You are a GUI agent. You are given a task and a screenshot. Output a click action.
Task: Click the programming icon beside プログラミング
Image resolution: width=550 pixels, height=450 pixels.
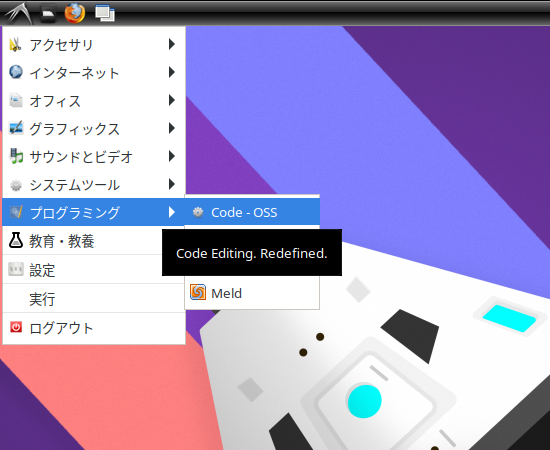tap(15, 212)
